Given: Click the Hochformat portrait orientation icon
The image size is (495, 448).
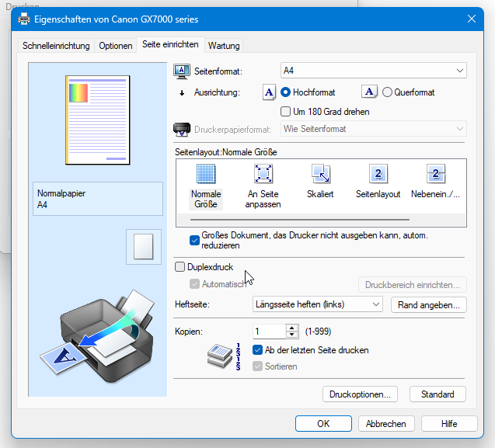Looking at the screenshot, I should 269,92.
